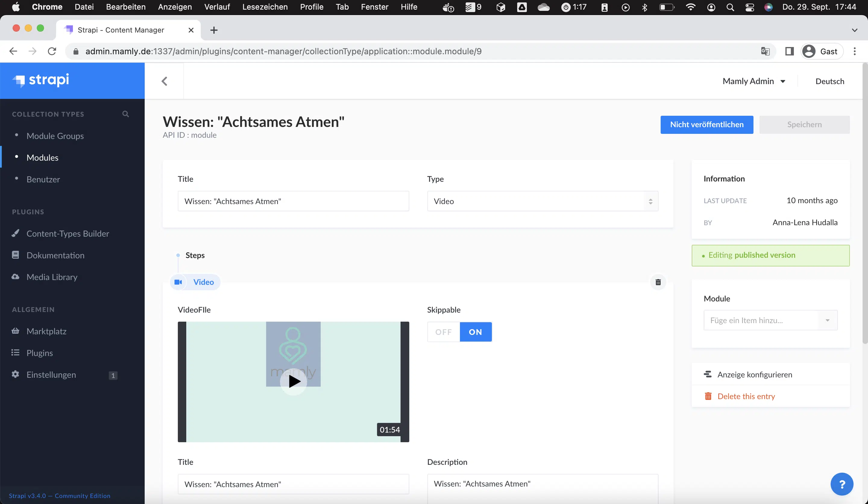Click the Chrome address bar URL

[x=283, y=51]
